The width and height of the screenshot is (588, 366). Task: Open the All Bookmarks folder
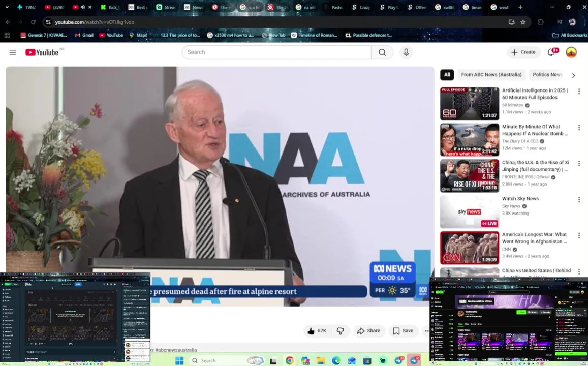[570, 35]
